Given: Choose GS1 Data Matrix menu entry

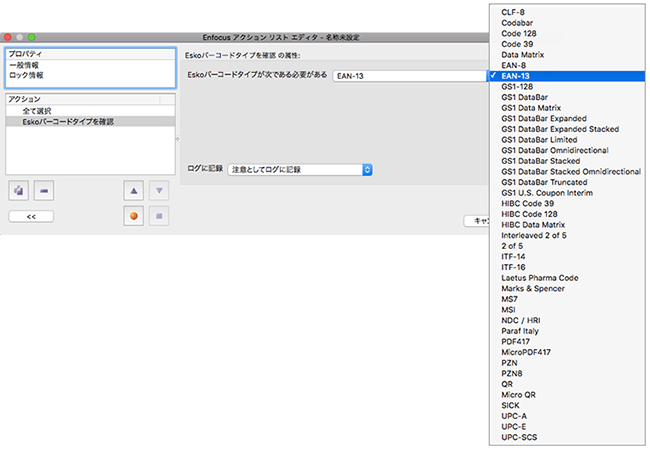Looking at the screenshot, I should (x=567, y=108).
